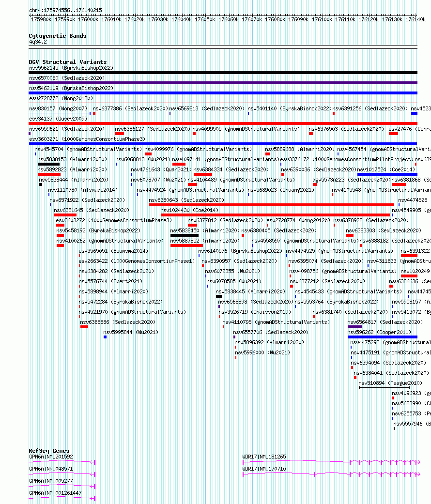
Task: Click the nsv5462109 (ByrskaBishop2022) label
Action: coord(71,88)
